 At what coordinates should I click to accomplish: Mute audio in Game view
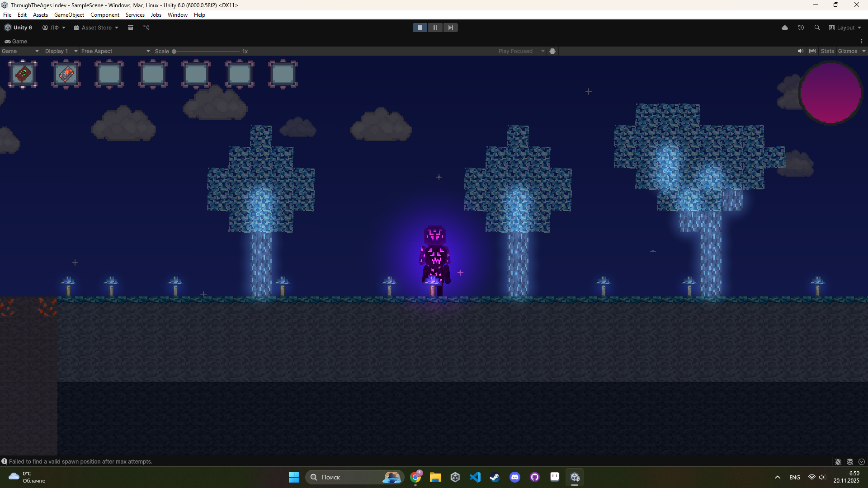pos(801,51)
